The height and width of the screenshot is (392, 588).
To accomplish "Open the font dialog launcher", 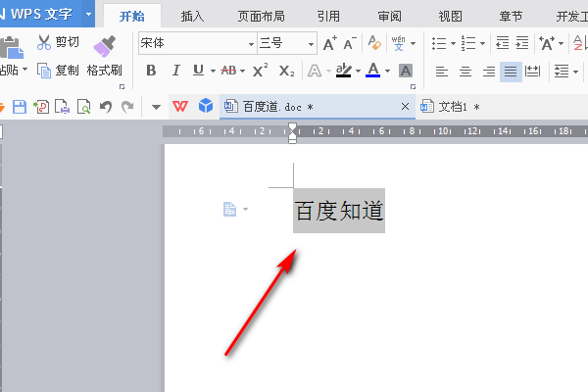I will click(x=413, y=86).
